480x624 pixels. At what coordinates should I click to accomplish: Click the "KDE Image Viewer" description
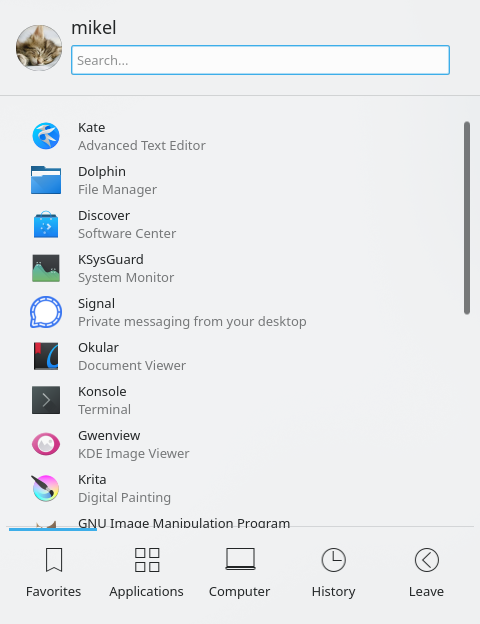[x=134, y=454]
